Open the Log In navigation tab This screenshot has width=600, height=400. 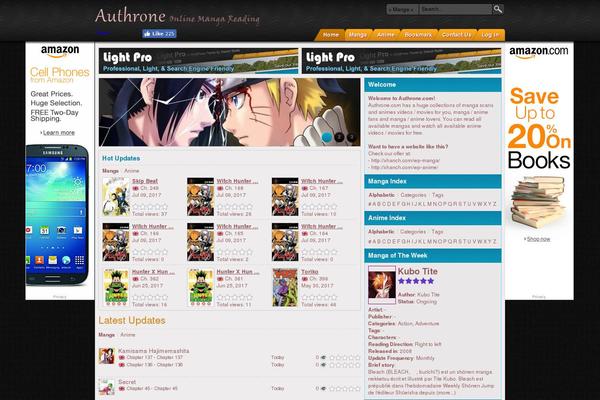coord(490,35)
